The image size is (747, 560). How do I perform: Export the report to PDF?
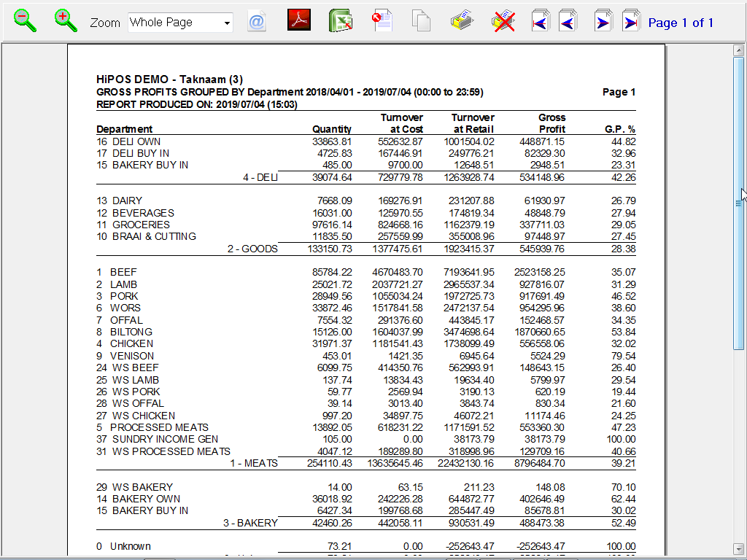(x=299, y=20)
